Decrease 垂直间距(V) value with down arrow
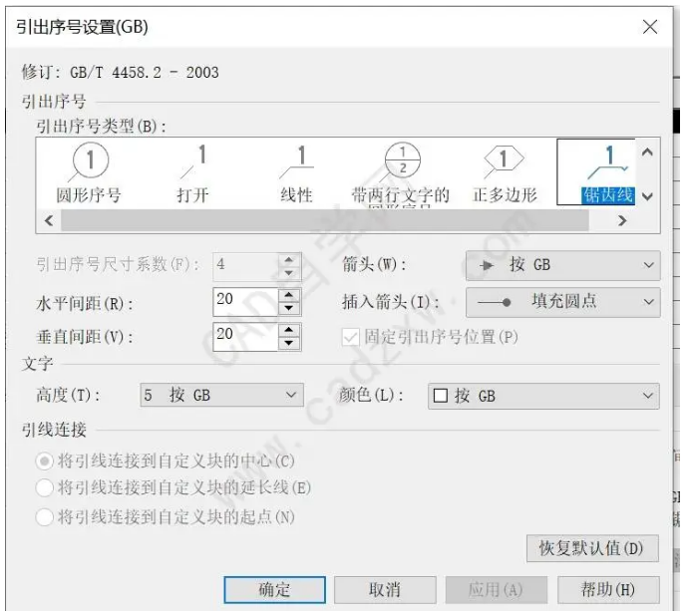 tap(289, 343)
